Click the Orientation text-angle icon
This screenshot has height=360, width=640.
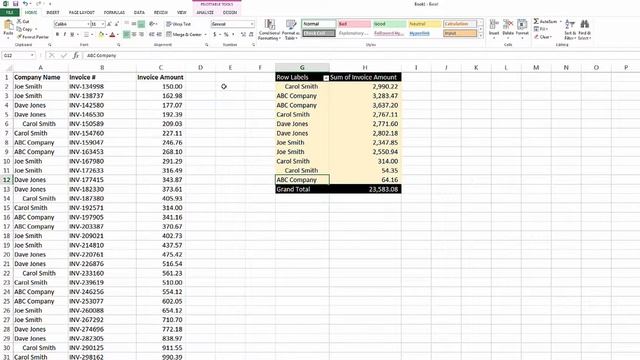[152, 24]
